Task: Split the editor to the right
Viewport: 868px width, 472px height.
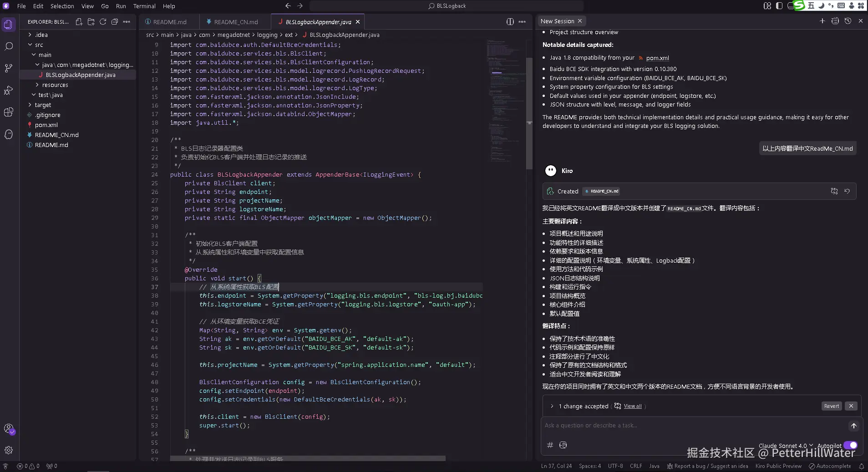Action: pos(510,22)
